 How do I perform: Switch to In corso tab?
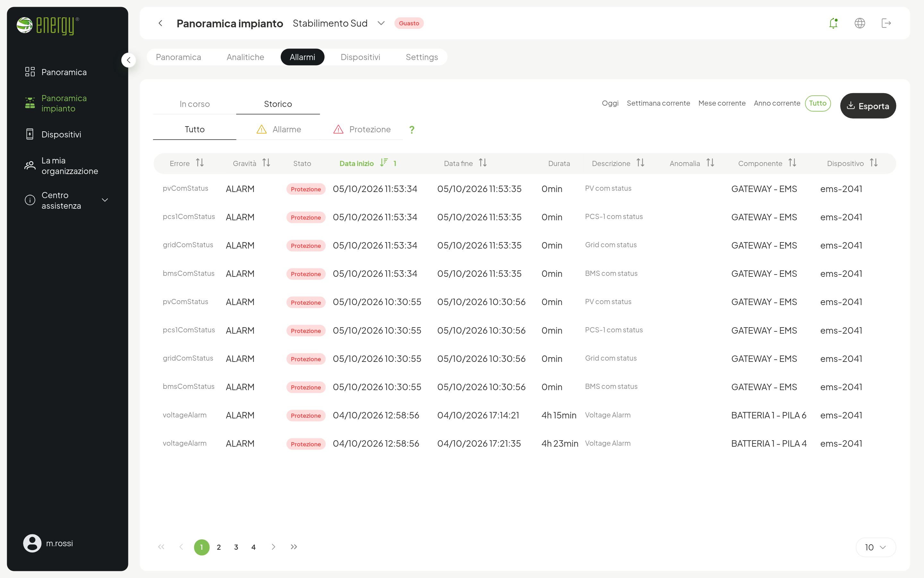pyautogui.click(x=194, y=104)
